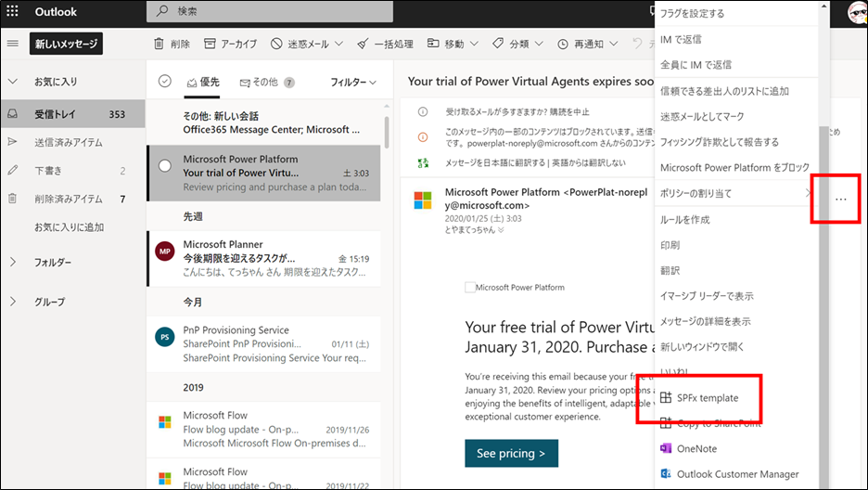Click the 迷惑メール blocked icon
868x490 pixels.
(x=276, y=44)
